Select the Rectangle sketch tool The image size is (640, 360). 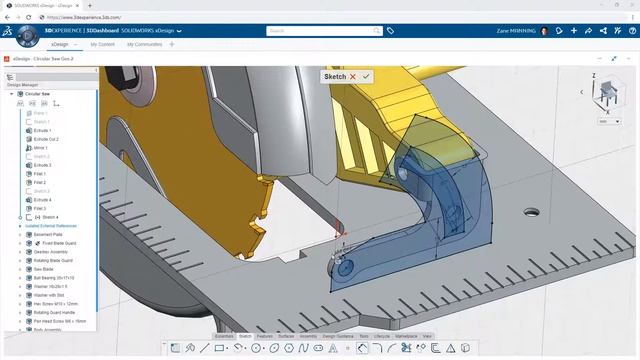coord(219,348)
